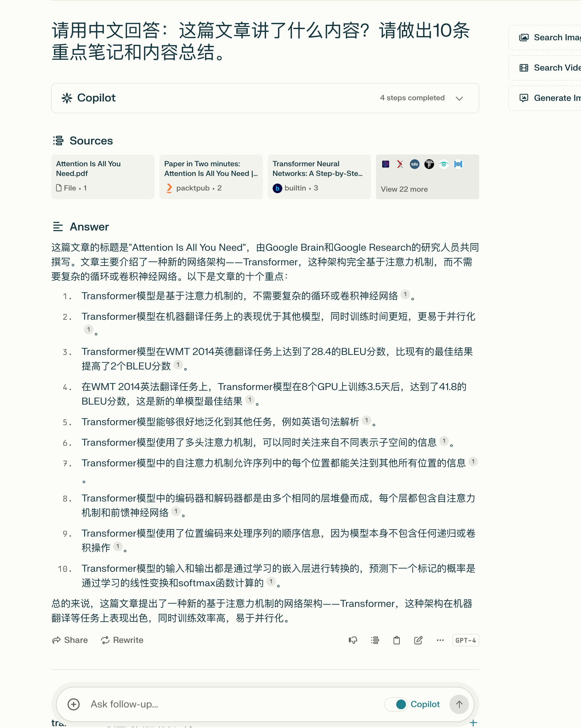Image resolution: width=581 pixels, height=728 pixels.
Task: Focus the Ask follow-up input field
Action: pos(233,704)
